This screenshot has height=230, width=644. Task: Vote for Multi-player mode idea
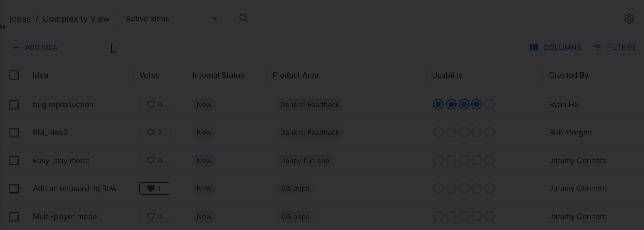tap(151, 217)
